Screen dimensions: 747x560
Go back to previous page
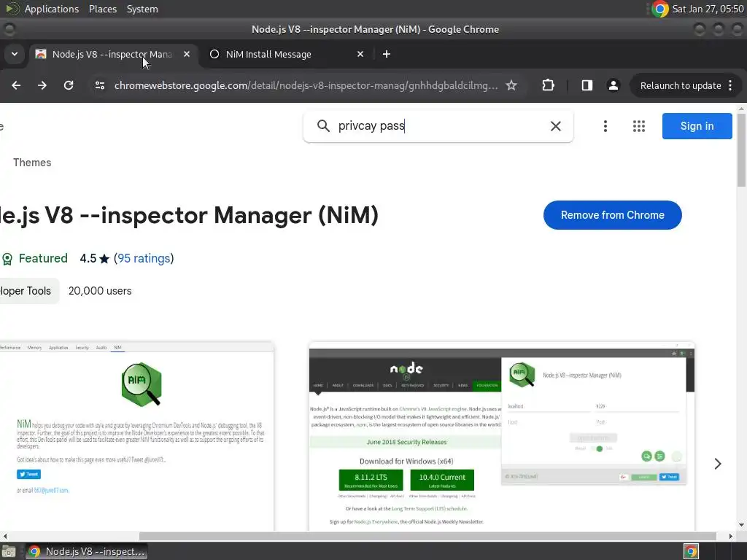pyautogui.click(x=16, y=85)
